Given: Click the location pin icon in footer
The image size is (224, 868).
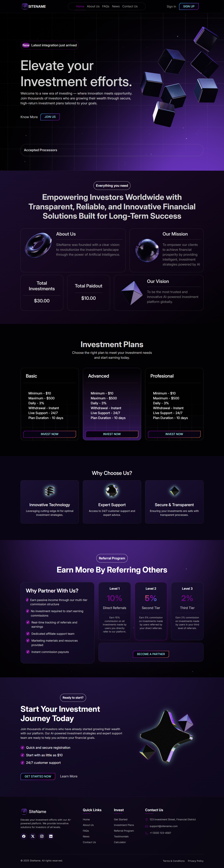Looking at the screenshot, I should pos(147,820).
